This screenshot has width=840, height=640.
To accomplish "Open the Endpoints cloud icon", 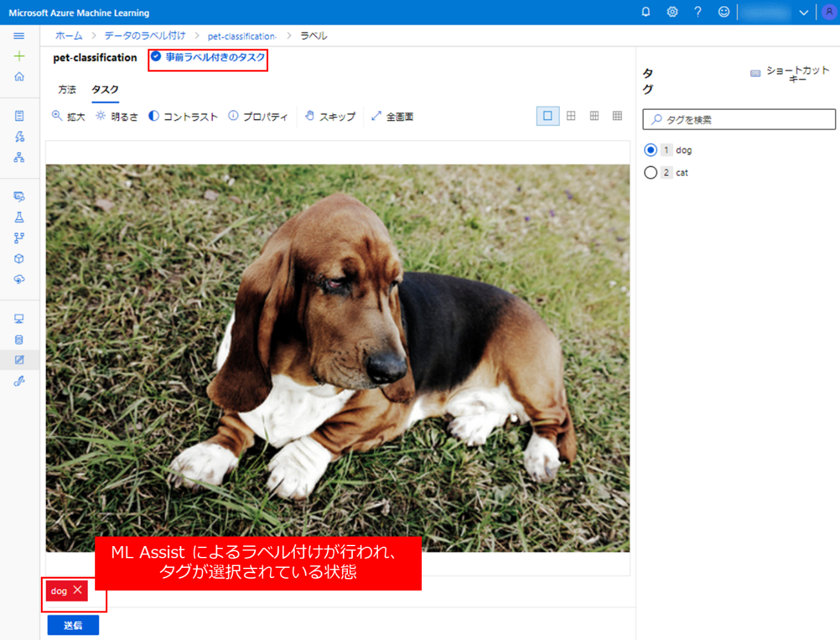I will [x=19, y=279].
